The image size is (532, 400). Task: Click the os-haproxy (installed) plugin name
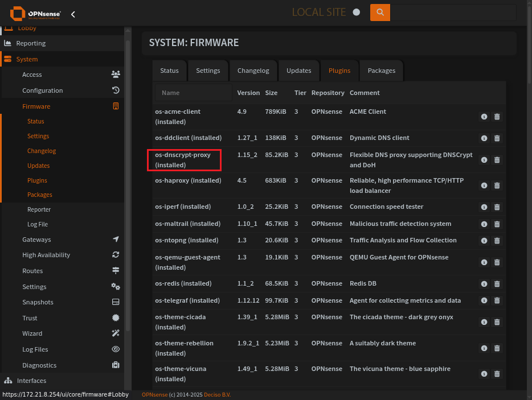[x=188, y=180]
